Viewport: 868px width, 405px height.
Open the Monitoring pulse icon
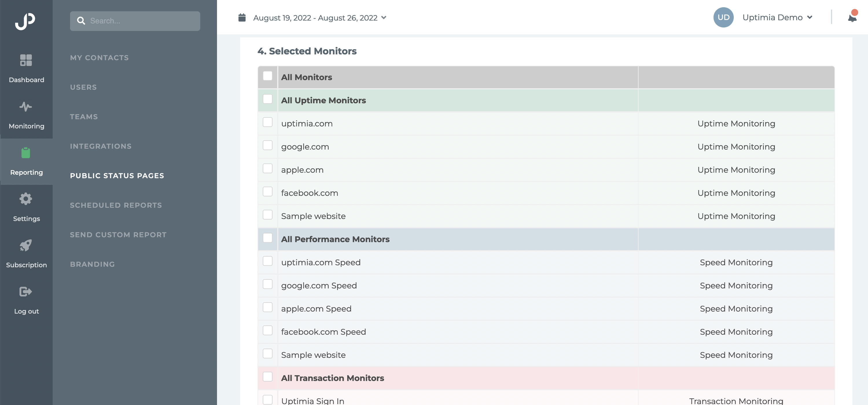[26, 107]
